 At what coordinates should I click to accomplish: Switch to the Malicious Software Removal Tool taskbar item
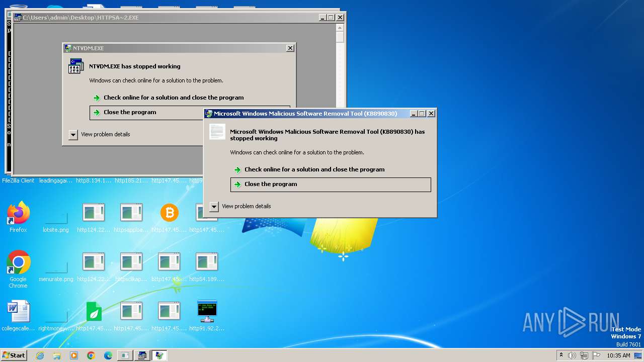coord(159,355)
